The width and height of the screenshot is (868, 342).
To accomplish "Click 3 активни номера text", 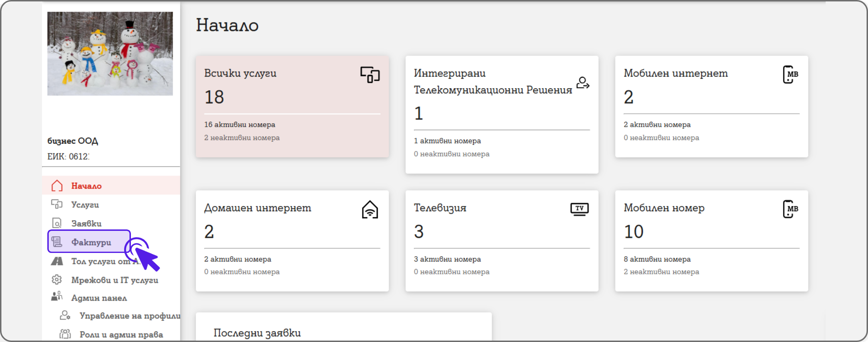I will [447, 259].
